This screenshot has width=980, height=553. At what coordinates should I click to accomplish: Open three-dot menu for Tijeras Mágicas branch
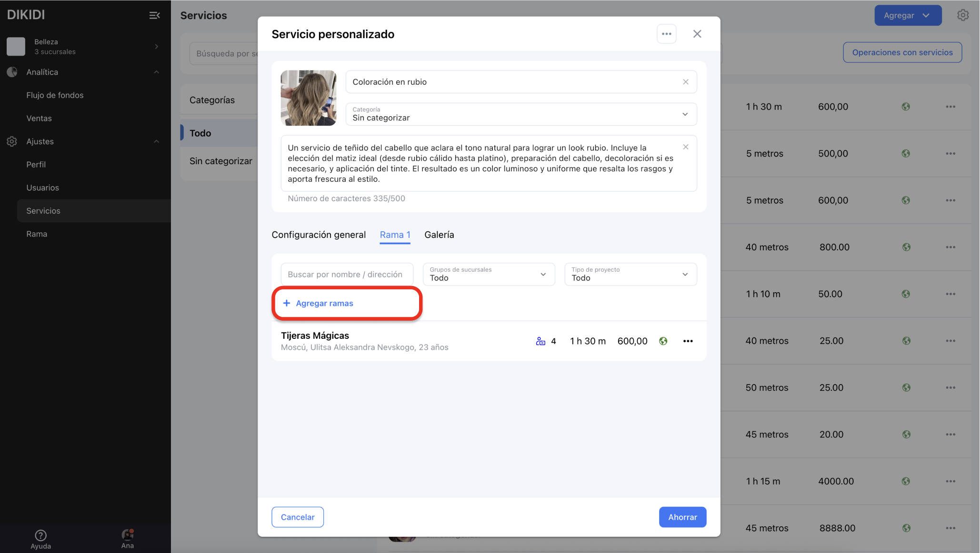point(688,341)
